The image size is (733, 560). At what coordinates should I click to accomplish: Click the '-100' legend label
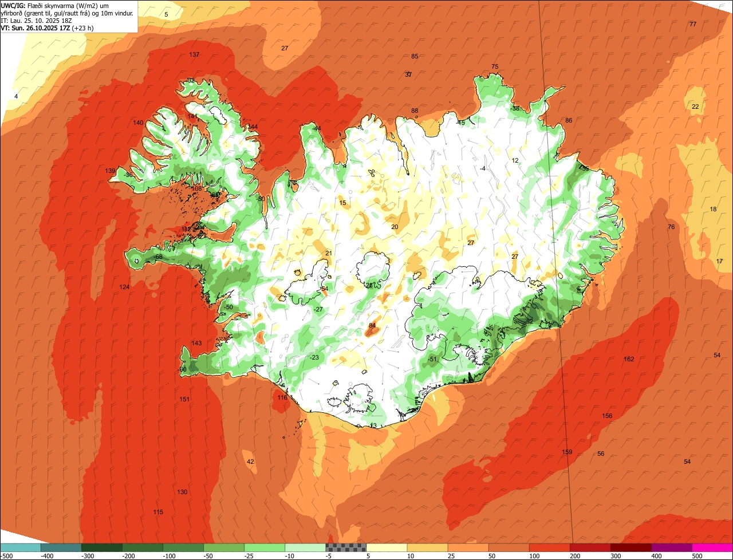(170, 555)
